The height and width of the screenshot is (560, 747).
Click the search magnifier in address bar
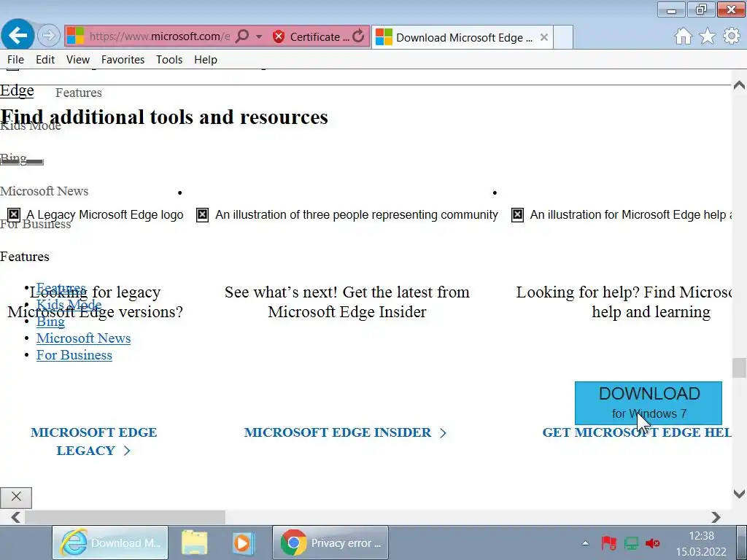(242, 36)
